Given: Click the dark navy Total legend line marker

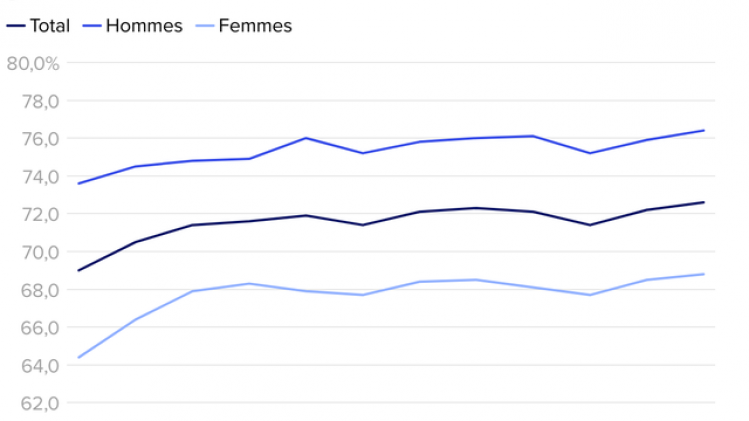Looking at the screenshot, I should pyautogui.click(x=16, y=26).
